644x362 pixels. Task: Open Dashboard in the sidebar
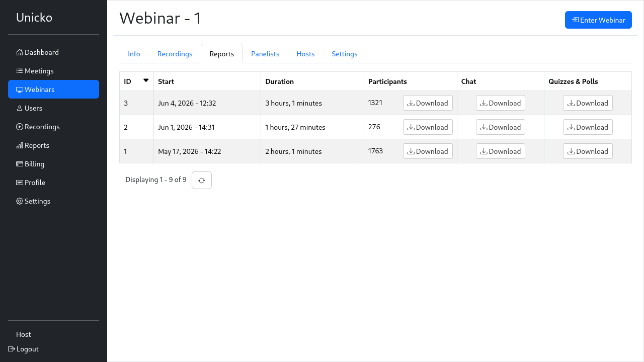click(53, 52)
